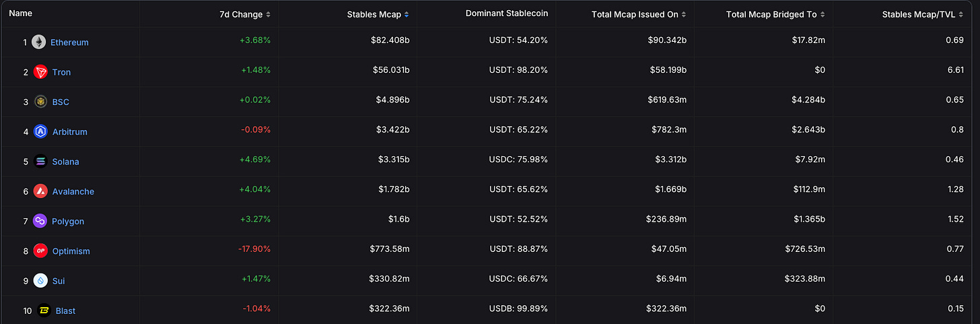The width and height of the screenshot is (980, 324).
Task: Sort by Total Mcap Bridged To
Action: point(775,14)
